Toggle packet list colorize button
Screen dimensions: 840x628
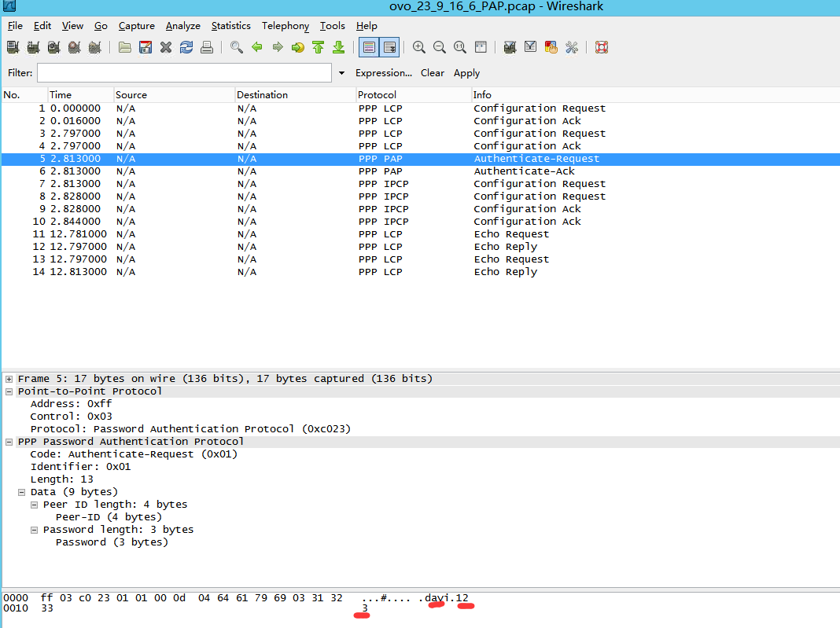click(x=369, y=47)
